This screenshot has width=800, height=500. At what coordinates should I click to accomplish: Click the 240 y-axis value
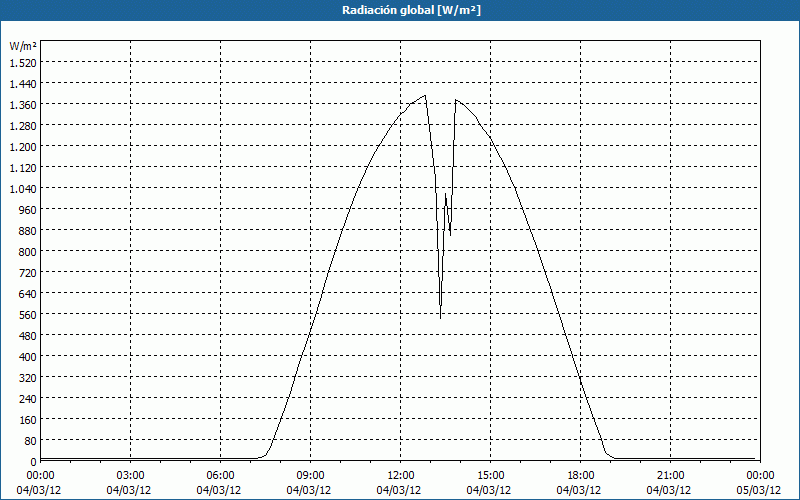pyautogui.click(x=28, y=399)
